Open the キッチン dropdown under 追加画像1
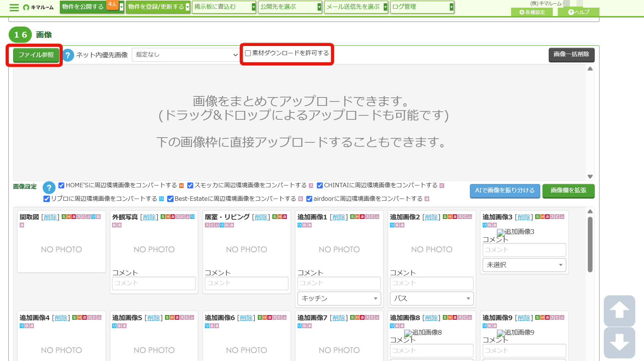The height and width of the screenshot is (361, 644). (x=339, y=299)
